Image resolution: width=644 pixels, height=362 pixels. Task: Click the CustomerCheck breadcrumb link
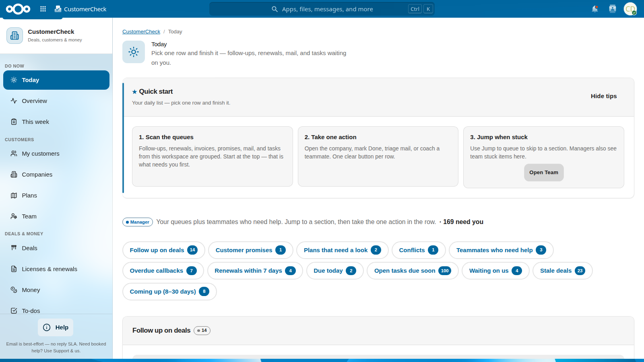tap(141, 32)
